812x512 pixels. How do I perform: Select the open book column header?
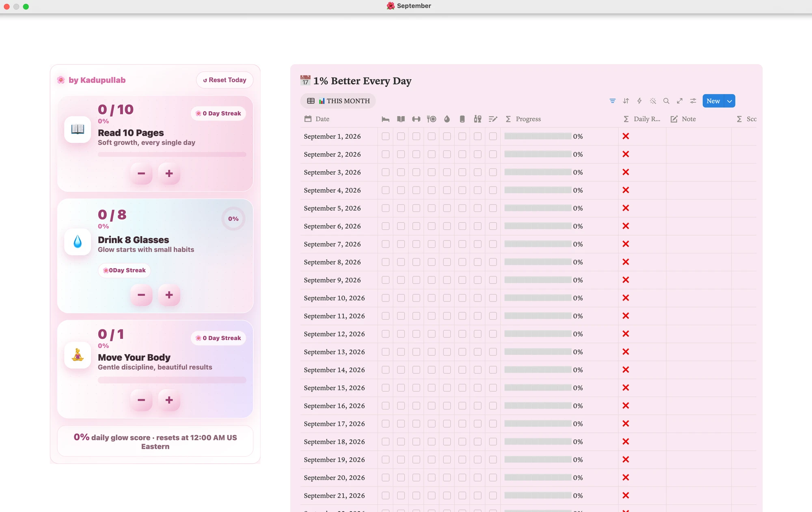click(x=401, y=119)
